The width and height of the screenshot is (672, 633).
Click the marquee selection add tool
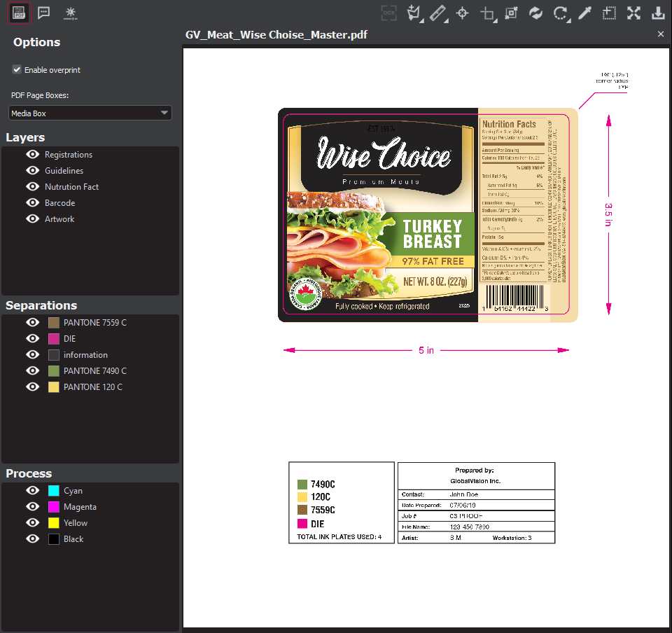click(609, 13)
